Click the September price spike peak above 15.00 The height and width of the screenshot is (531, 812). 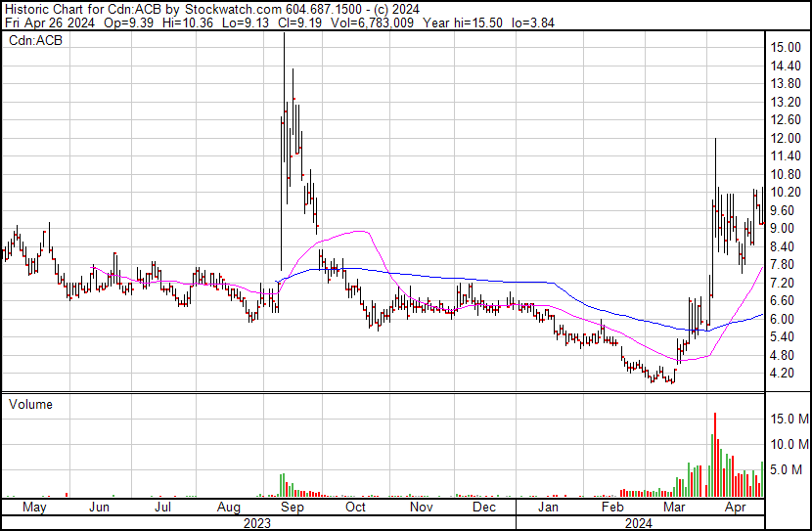pyautogui.click(x=284, y=35)
